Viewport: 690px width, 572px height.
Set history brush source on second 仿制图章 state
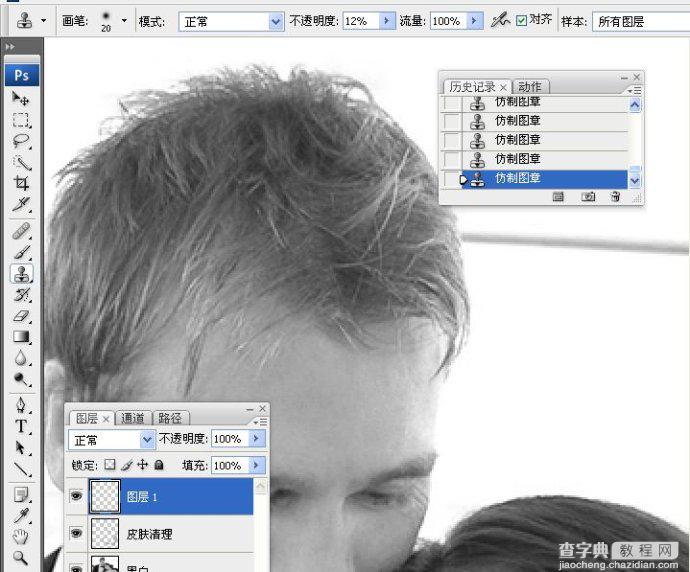tap(451, 121)
